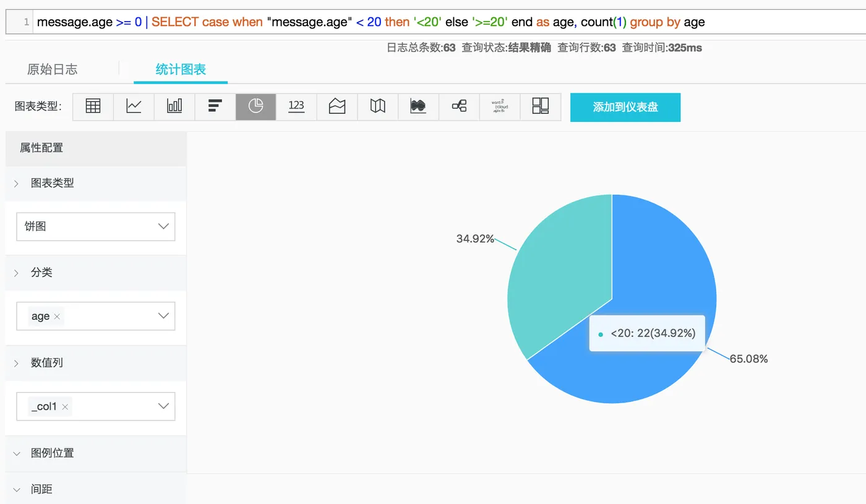Click the 查询行数:63 status text
Screen dimensions: 866x504
(x=586, y=48)
